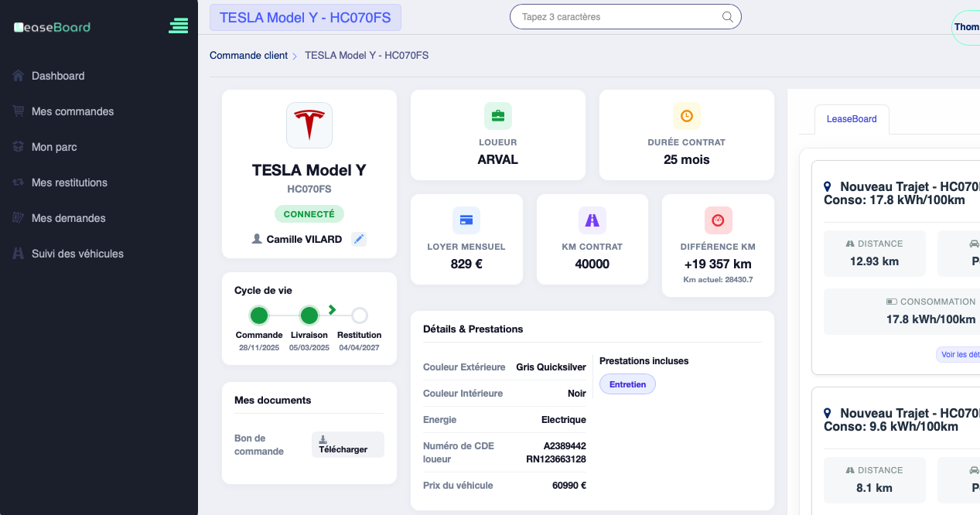Click the blue card Loyer Mensuel icon
This screenshot has width=980, height=515.
[x=466, y=220]
